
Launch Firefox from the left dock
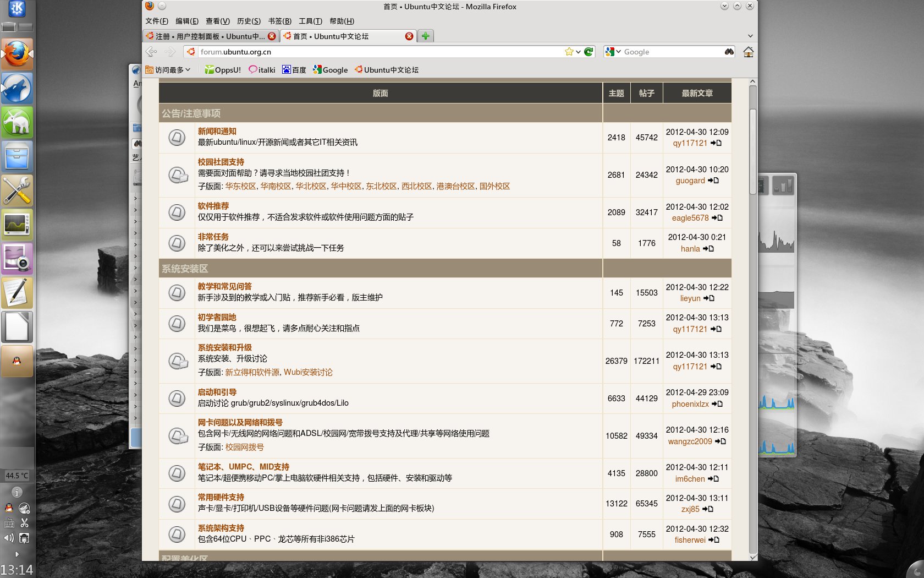point(17,54)
